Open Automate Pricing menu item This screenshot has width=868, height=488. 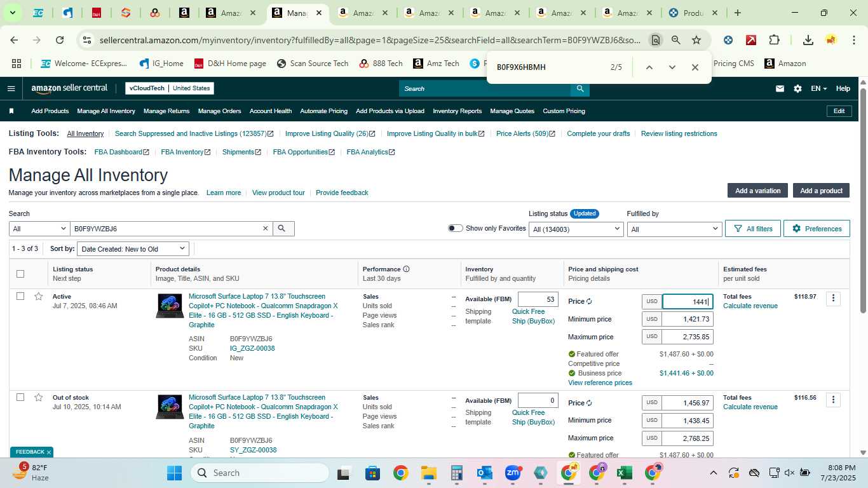323,111
